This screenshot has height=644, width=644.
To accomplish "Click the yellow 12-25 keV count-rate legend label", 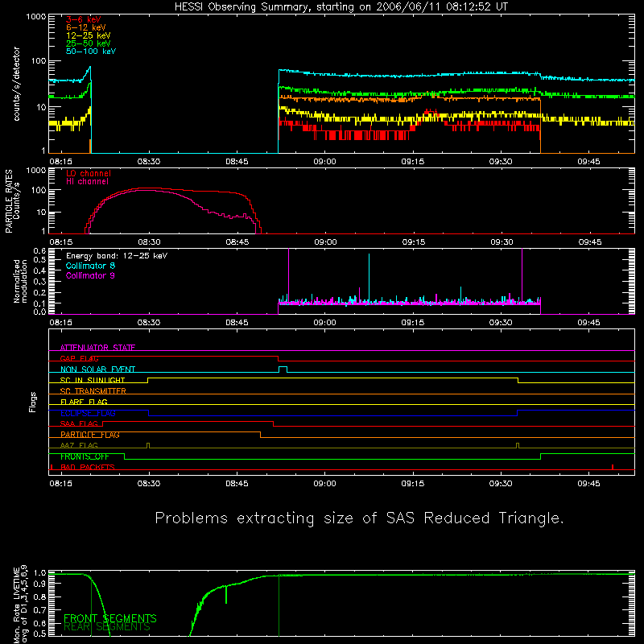I will point(88,35).
